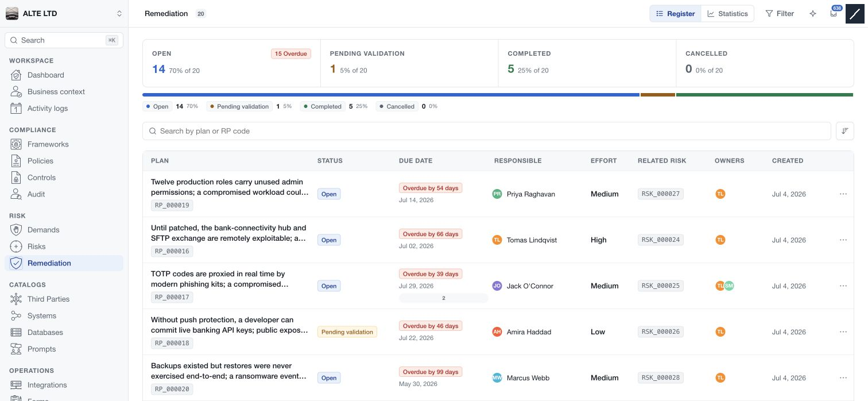This screenshot has width=868, height=401.
Task: Open the Systems catalog
Action: pyautogui.click(x=64, y=315)
